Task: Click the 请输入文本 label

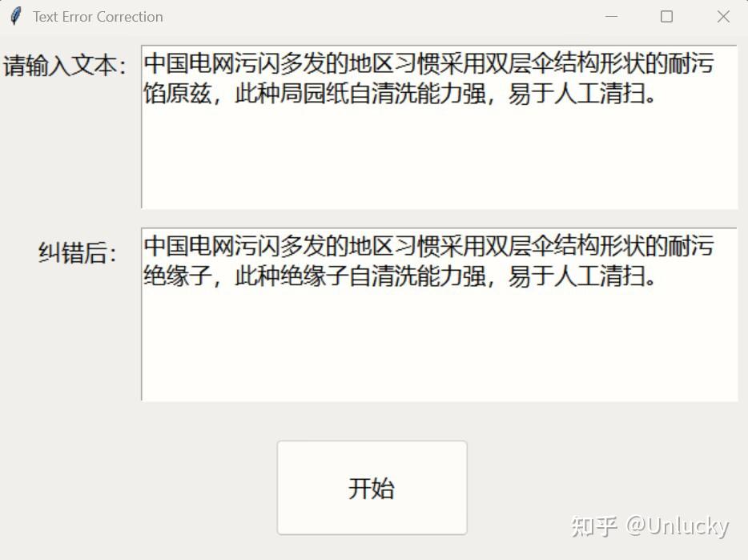Action: point(65,66)
